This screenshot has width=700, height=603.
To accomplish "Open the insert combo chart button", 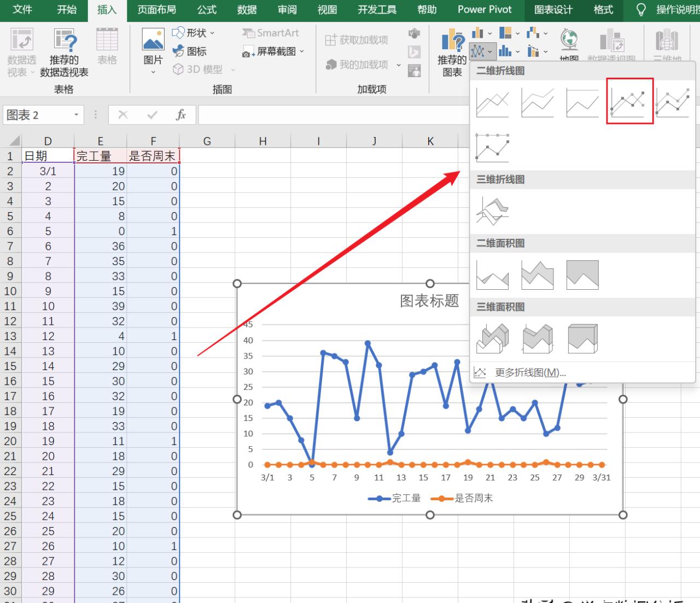I will pyautogui.click(x=538, y=52).
